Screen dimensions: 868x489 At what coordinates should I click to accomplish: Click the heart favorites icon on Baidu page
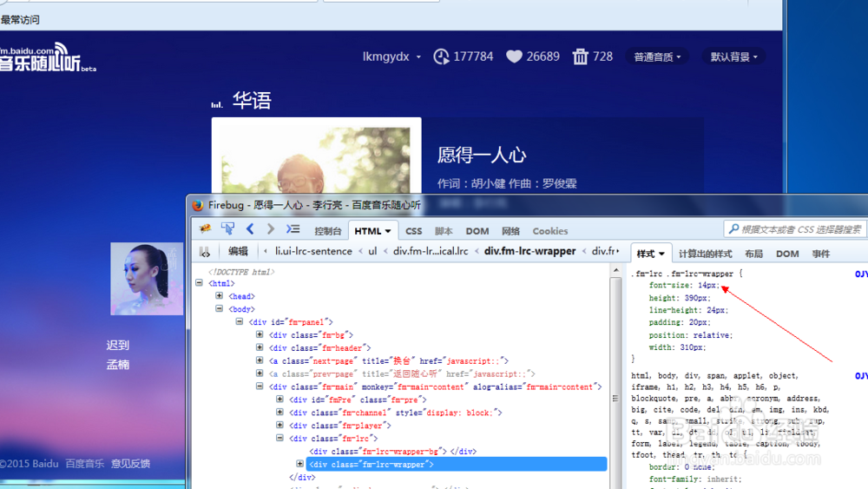click(514, 56)
